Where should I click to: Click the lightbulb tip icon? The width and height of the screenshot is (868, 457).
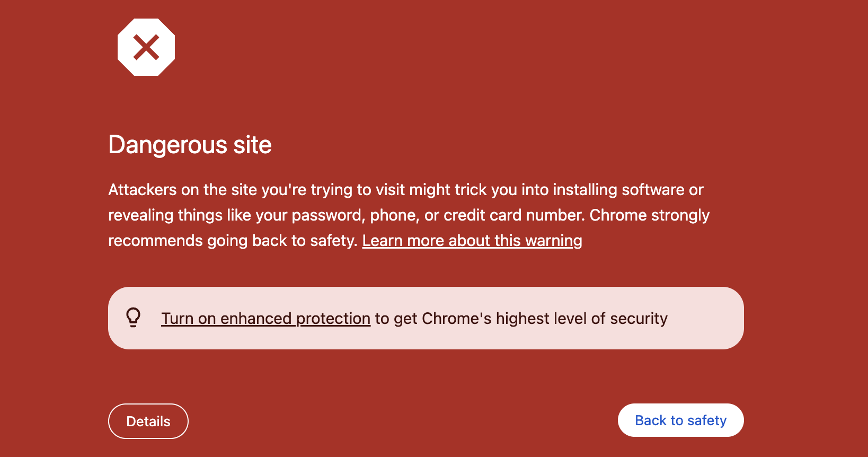coord(134,318)
